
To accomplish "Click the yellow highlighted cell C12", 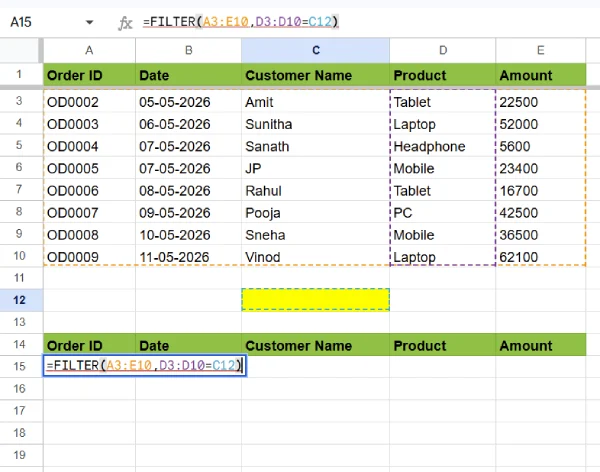I will 315,300.
